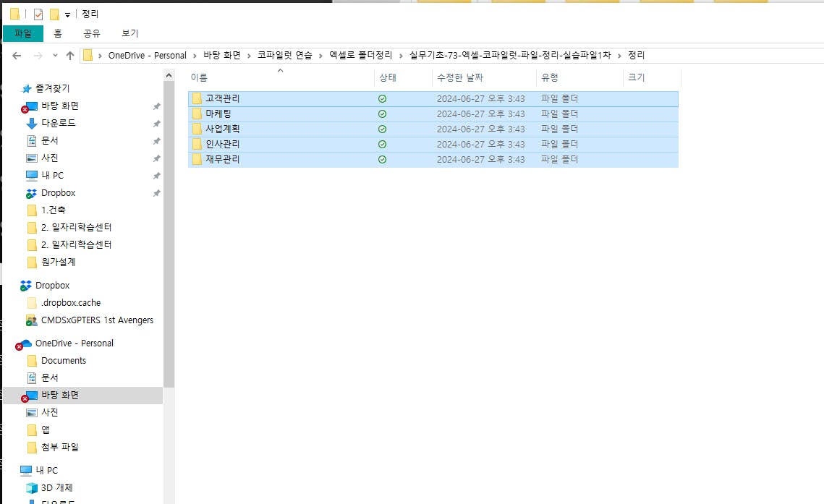Sort by the 상태 column header
Screen dimensions: 824x504
coord(387,77)
